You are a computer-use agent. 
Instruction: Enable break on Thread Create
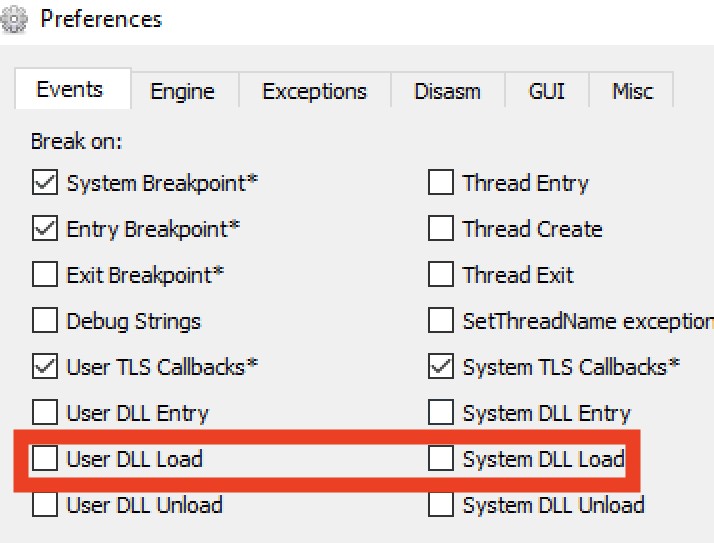tap(441, 229)
